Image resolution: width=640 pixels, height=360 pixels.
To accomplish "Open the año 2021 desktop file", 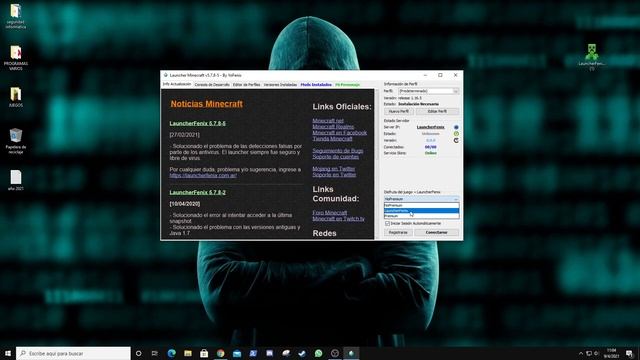I will [16, 180].
